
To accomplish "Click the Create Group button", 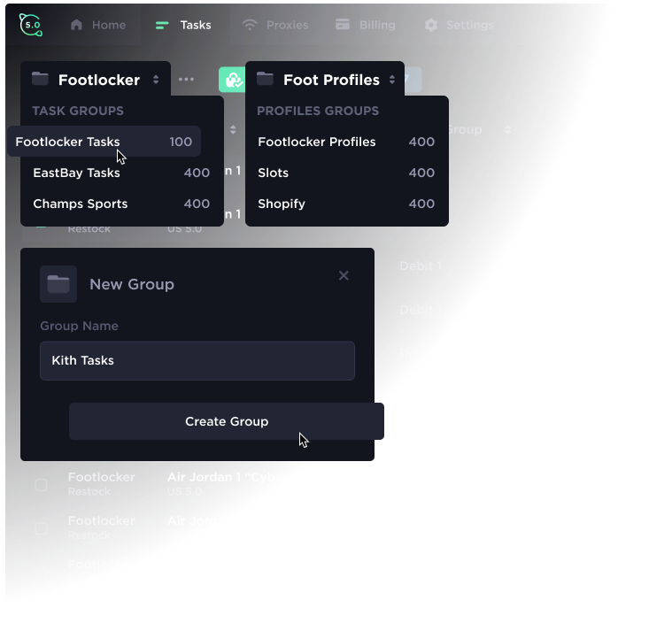I will click(227, 421).
